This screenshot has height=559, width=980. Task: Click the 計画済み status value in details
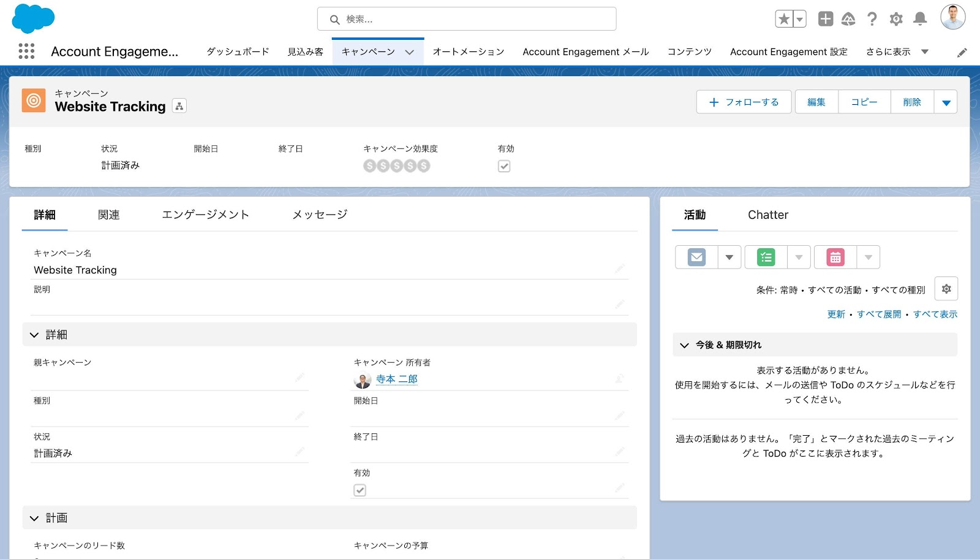[53, 454]
